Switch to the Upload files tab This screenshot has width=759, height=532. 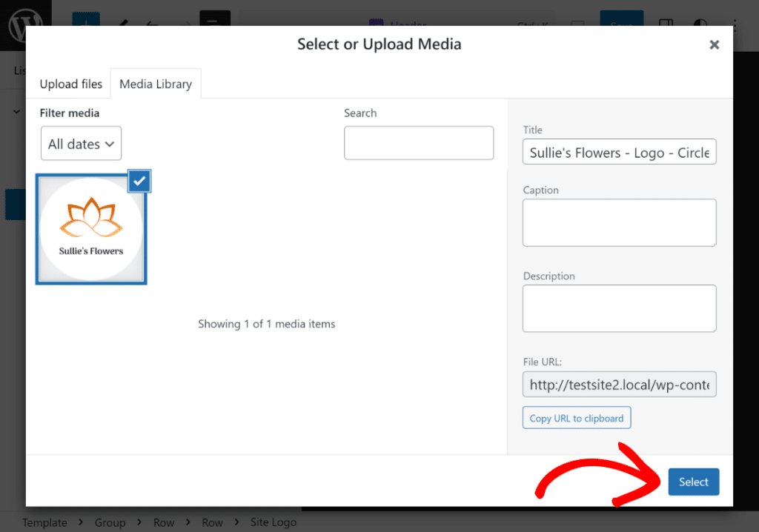[x=70, y=84]
